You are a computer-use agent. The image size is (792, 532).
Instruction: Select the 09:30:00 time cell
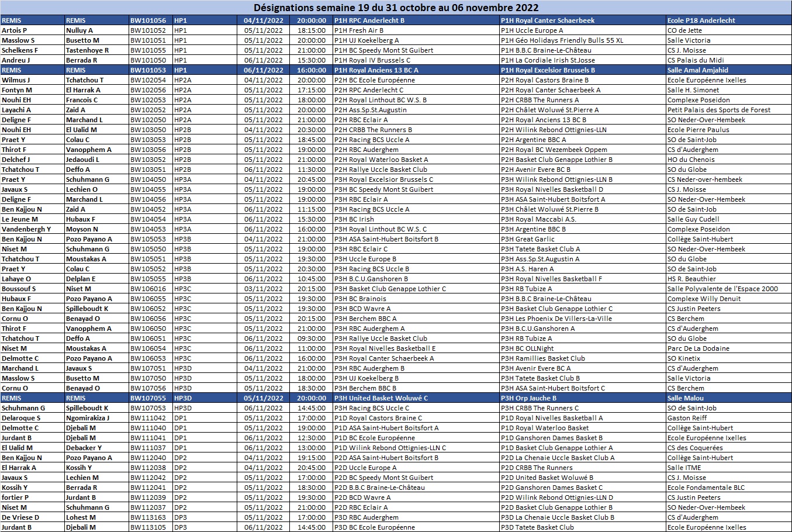pyautogui.click(x=312, y=338)
